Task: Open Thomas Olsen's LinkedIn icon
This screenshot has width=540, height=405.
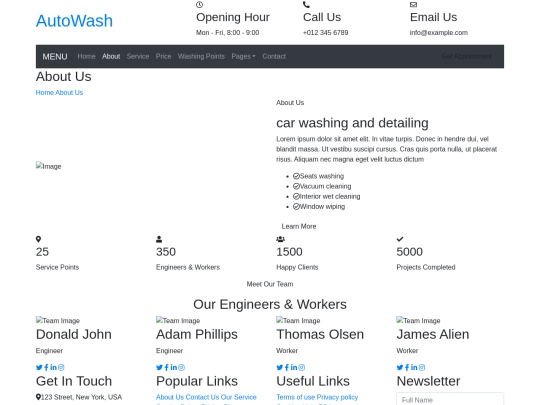Action: point(294,367)
